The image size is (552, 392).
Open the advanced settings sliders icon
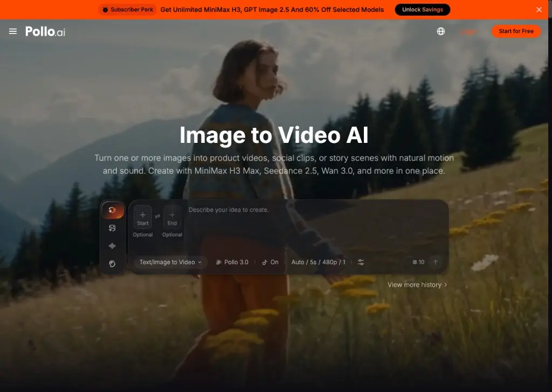(x=361, y=262)
